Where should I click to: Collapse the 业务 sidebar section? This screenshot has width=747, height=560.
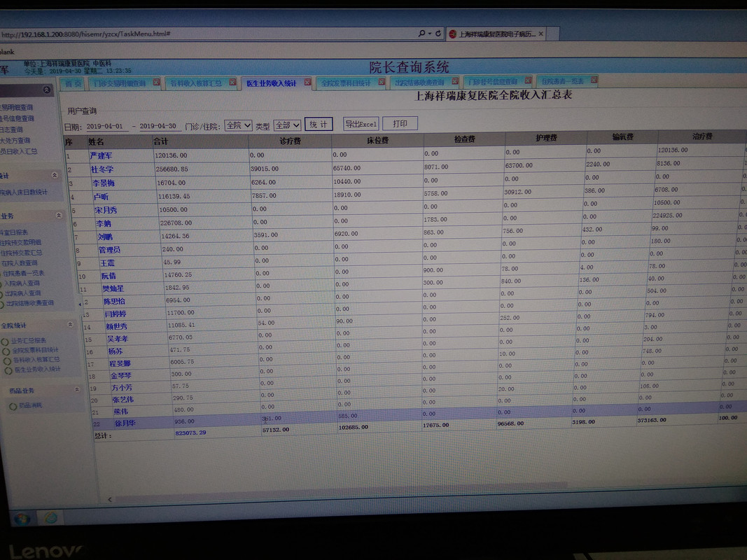coord(59,215)
